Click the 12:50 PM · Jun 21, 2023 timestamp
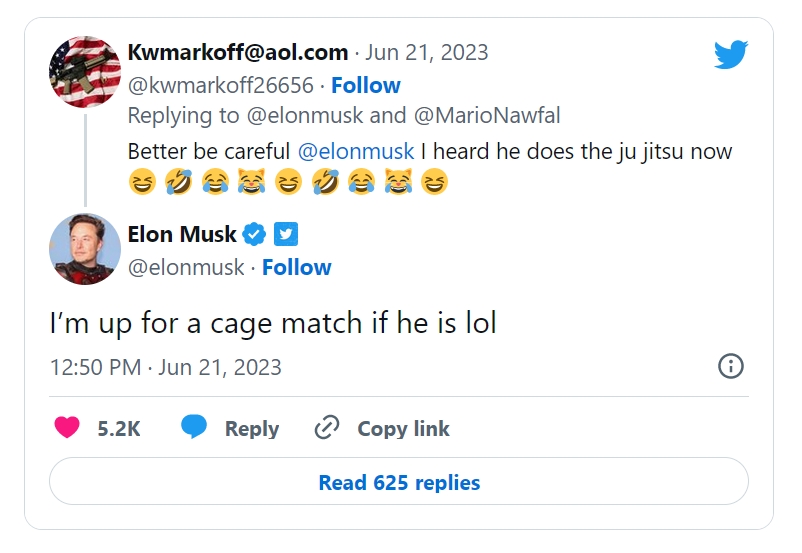Image resolution: width=802 pixels, height=553 pixels. [x=166, y=367]
